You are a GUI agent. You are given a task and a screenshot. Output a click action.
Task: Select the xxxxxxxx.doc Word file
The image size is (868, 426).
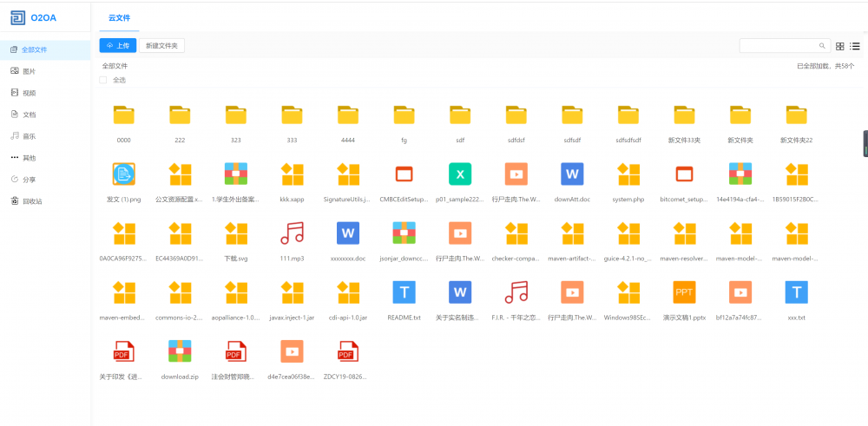coord(348,233)
